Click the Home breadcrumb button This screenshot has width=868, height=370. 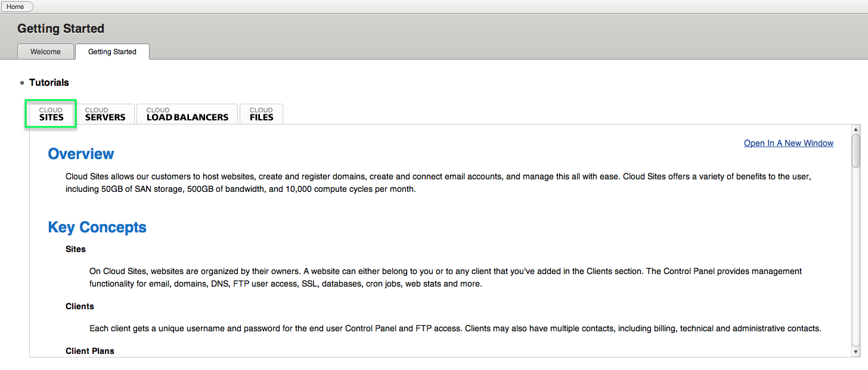tap(16, 7)
